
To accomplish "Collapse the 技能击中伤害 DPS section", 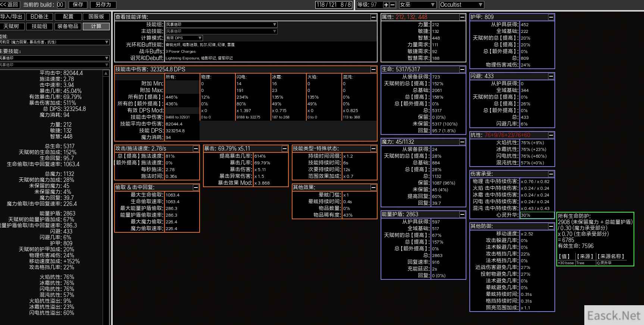I will pyautogui.click(x=373, y=69).
